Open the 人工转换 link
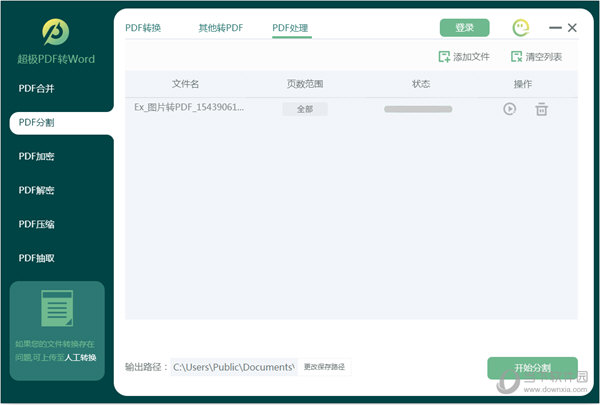The image size is (600, 405). point(80,358)
